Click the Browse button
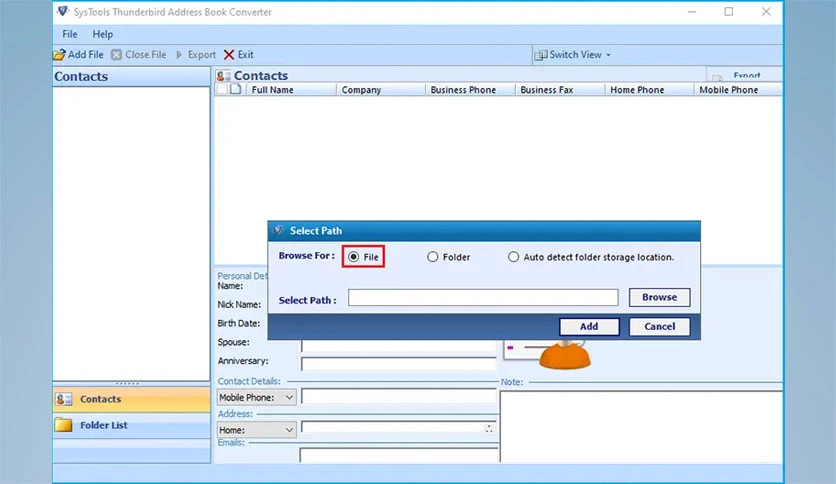 [x=660, y=297]
